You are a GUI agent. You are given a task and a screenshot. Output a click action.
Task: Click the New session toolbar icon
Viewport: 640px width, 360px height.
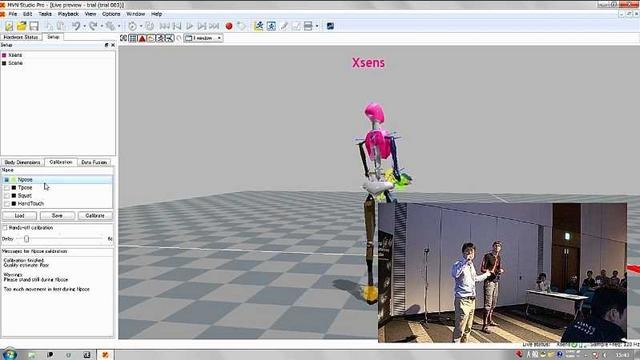coord(9,26)
